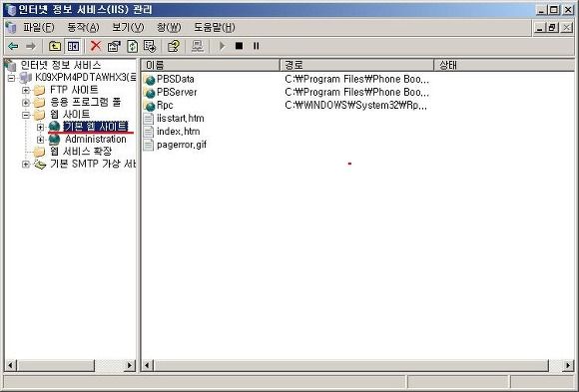Open the 파일(F) menu
Image resolution: width=579 pixels, height=392 pixels.
[38, 27]
